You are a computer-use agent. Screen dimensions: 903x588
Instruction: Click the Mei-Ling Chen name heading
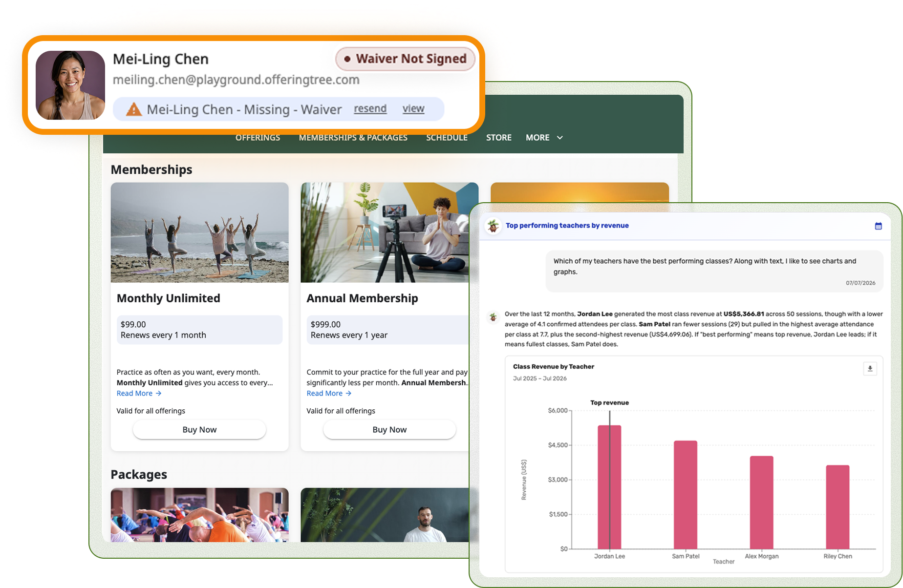click(161, 59)
